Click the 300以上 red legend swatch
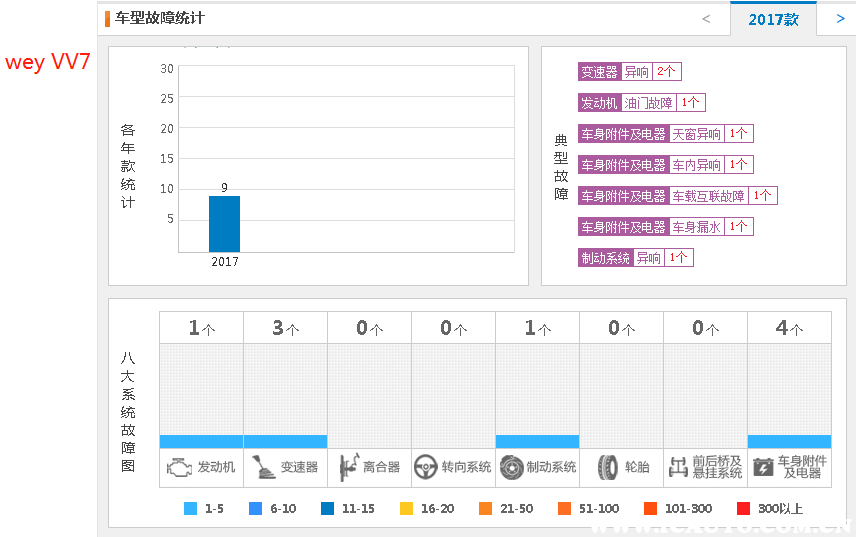 coord(743,509)
